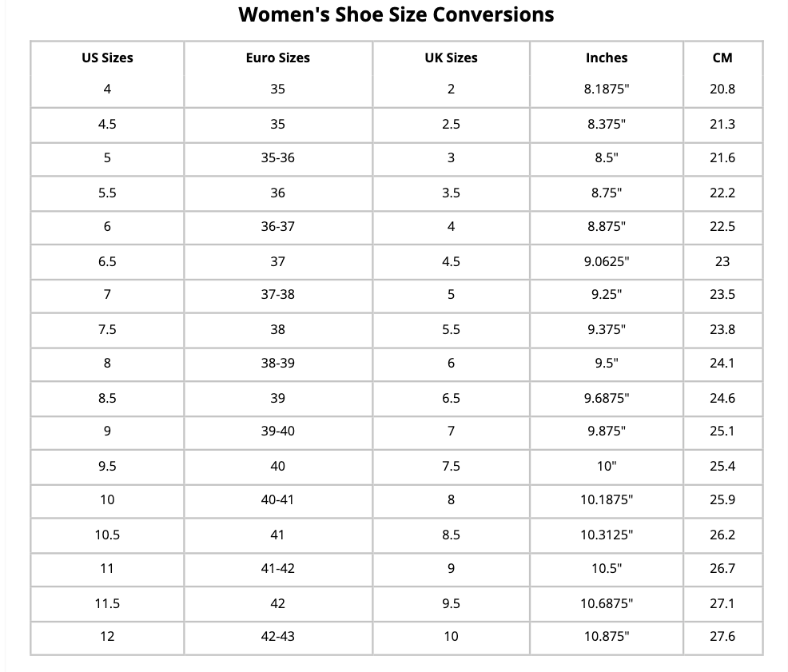The width and height of the screenshot is (788, 672).
Task: Select the 10.3125" inches cell
Action: click(x=607, y=535)
